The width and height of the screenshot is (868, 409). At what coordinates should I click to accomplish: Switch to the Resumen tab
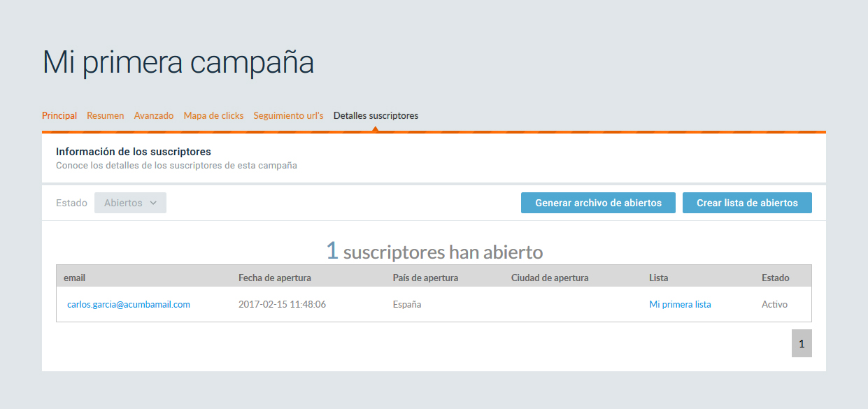106,115
